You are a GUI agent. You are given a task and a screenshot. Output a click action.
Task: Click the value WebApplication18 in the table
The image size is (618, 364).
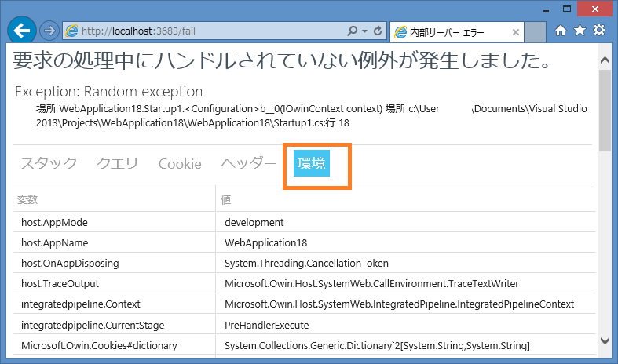(265, 242)
